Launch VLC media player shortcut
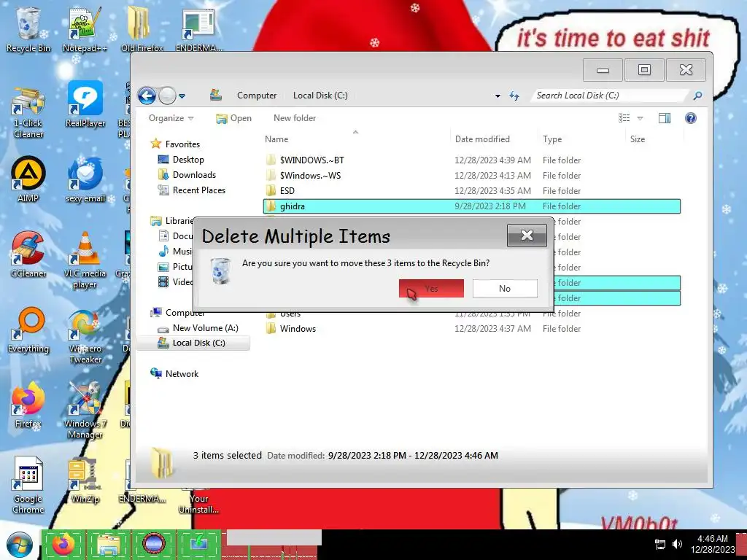The image size is (747, 560). [85, 260]
